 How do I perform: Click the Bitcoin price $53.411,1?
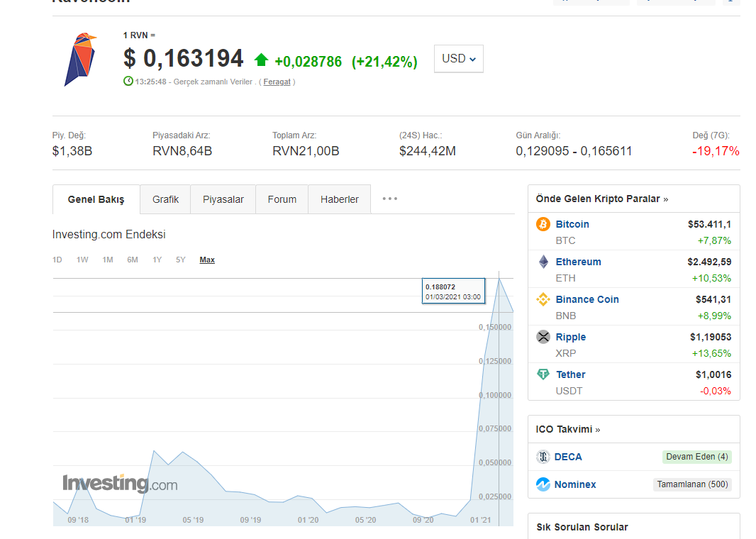[x=709, y=224]
